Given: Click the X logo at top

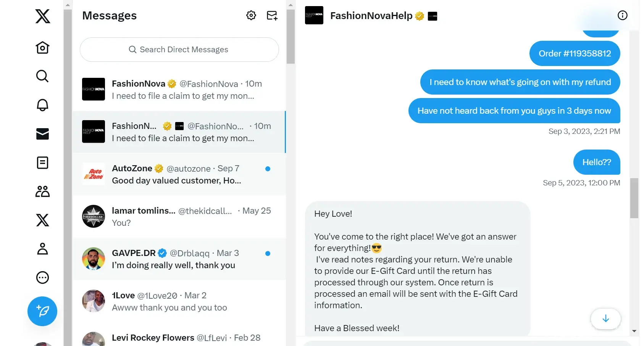Looking at the screenshot, I should click(43, 16).
